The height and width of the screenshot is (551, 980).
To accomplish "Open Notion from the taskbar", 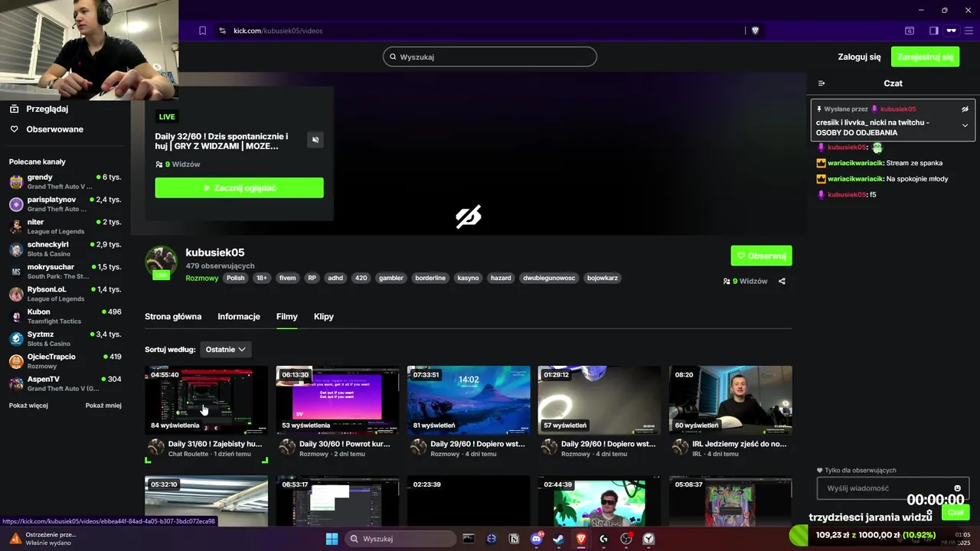I will click(514, 539).
